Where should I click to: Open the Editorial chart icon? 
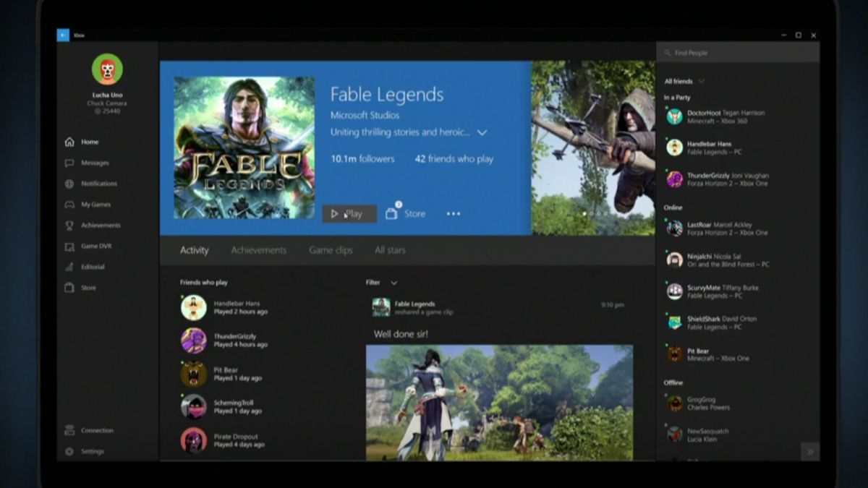69,267
